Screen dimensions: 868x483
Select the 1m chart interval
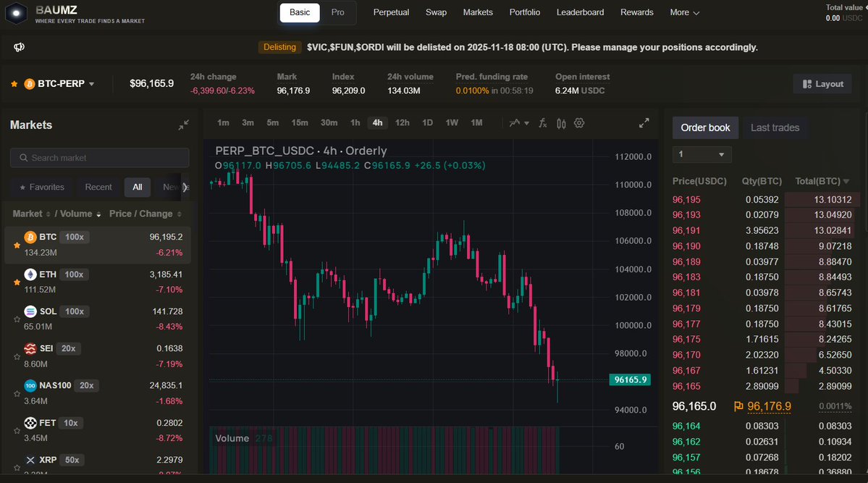(x=223, y=123)
